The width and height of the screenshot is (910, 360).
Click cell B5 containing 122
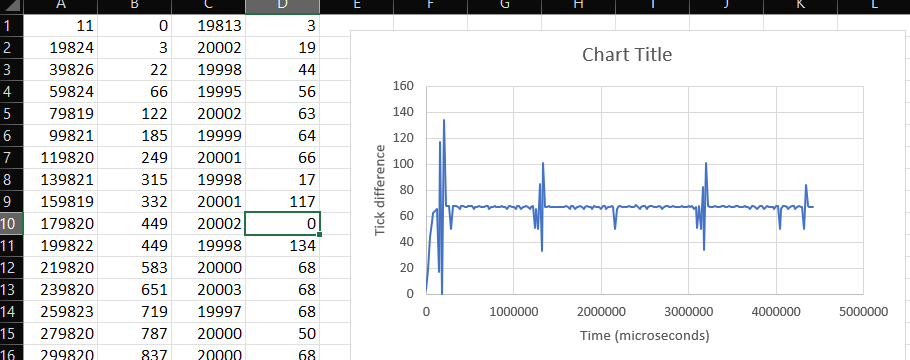click(135, 114)
